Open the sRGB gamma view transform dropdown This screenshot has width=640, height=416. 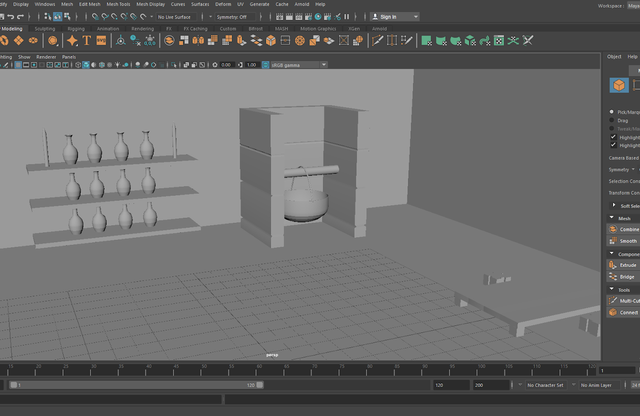point(299,65)
